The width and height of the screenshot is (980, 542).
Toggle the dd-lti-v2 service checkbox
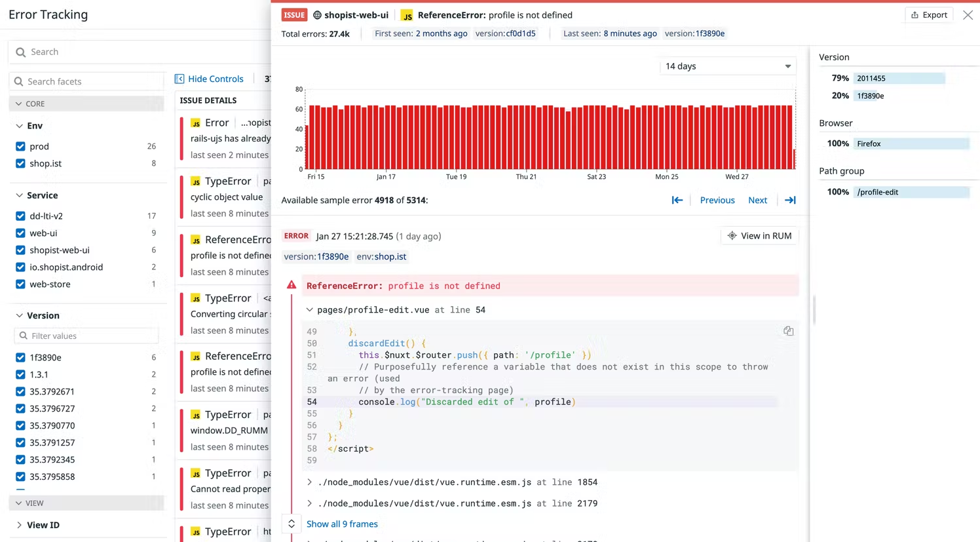(x=20, y=216)
